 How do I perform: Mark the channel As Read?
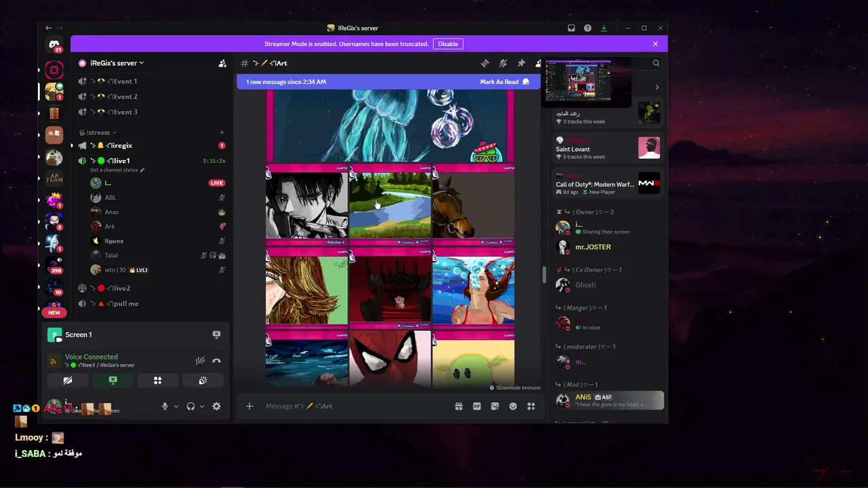[505, 82]
